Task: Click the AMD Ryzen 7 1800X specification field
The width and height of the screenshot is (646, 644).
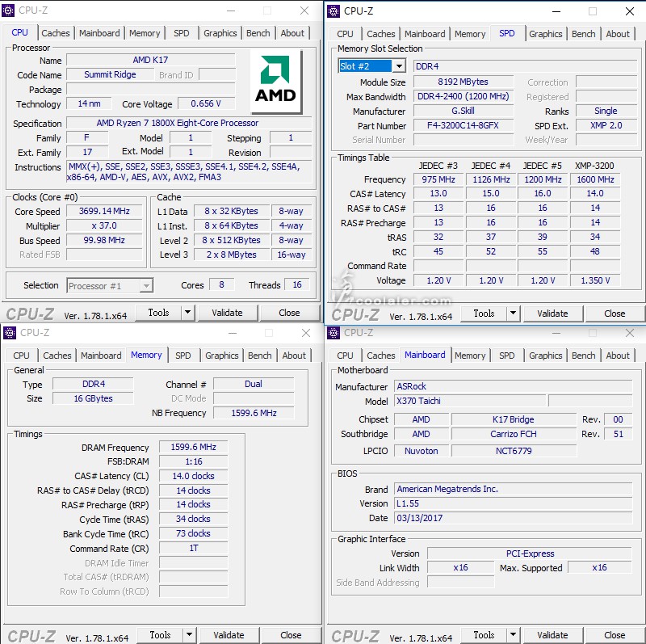Action: [x=189, y=123]
